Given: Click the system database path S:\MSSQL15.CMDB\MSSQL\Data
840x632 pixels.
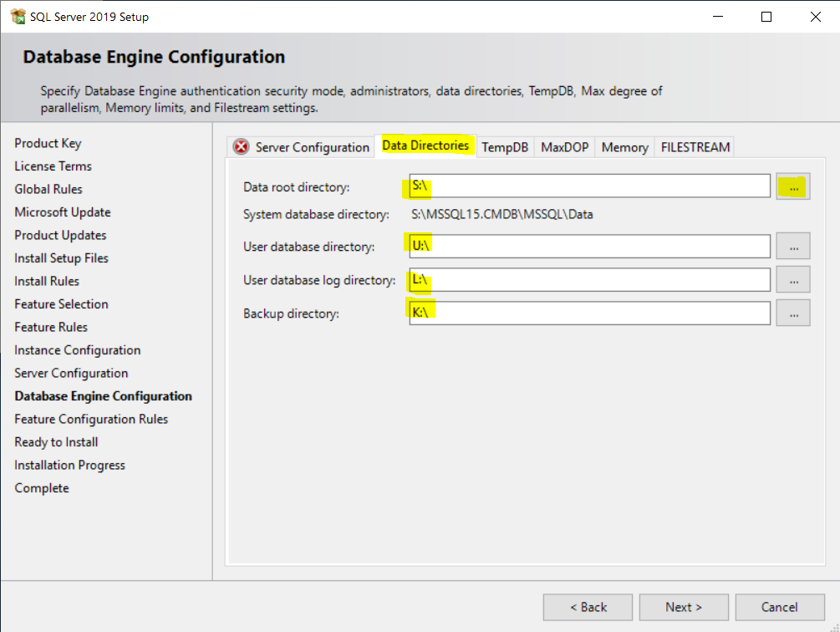Looking at the screenshot, I should click(x=502, y=214).
